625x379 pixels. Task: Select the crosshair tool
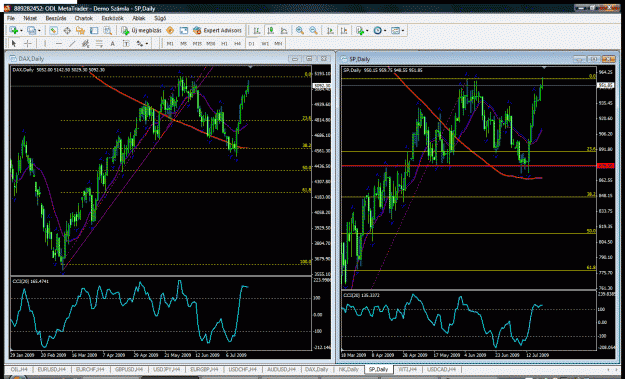click(28, 43)
